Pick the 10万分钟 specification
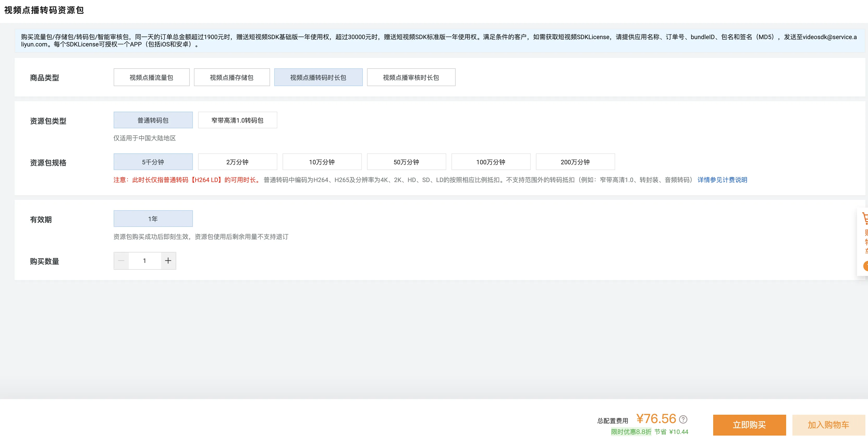Image resolution: width=868 pixels, height=446 pixels. tap(322, 162)
